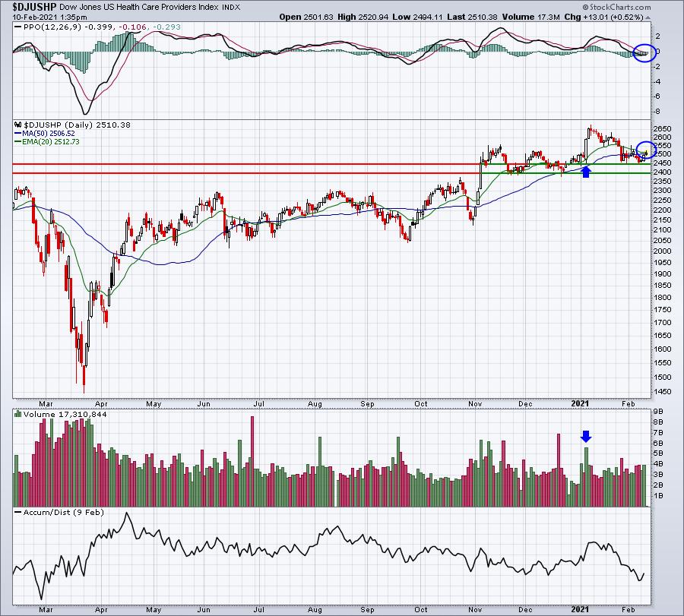Viewport: 684px width, 616px height.
Task: Click the 2021 marker on price time axis
Action: [x=580, y=403]
